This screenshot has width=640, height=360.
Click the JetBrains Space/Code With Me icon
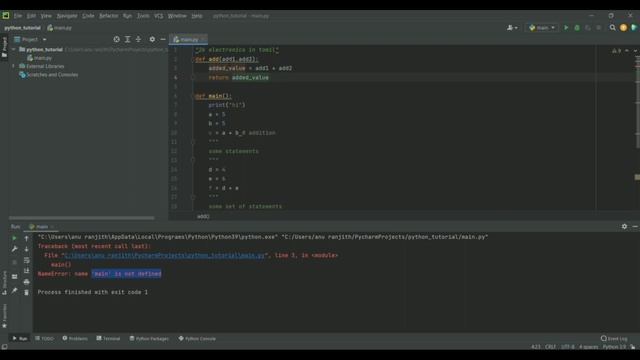point(634,28)
